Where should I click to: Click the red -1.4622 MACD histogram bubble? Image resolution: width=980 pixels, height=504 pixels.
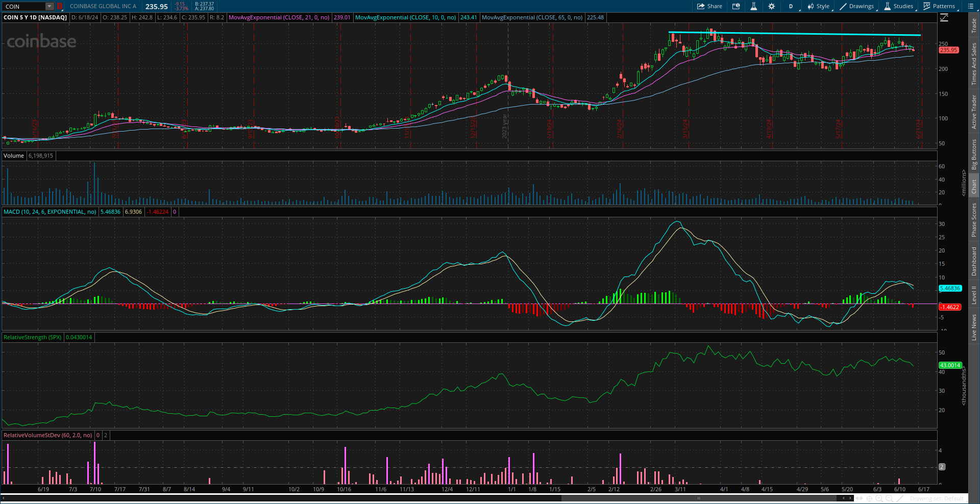click(x=950, y=307)
